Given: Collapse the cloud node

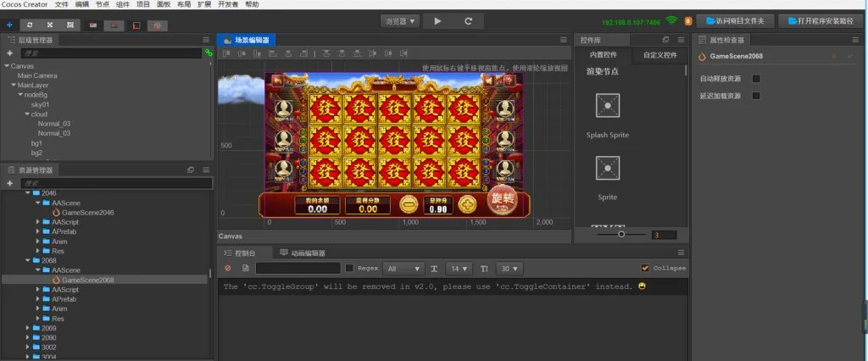Looking at the screenshot, I should click(26, 114).
